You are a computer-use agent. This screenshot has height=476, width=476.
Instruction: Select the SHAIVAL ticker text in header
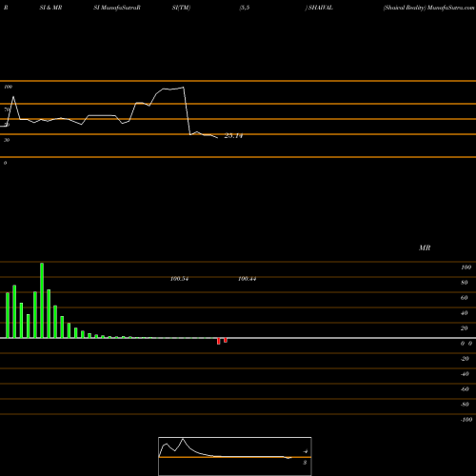[321, 8]
